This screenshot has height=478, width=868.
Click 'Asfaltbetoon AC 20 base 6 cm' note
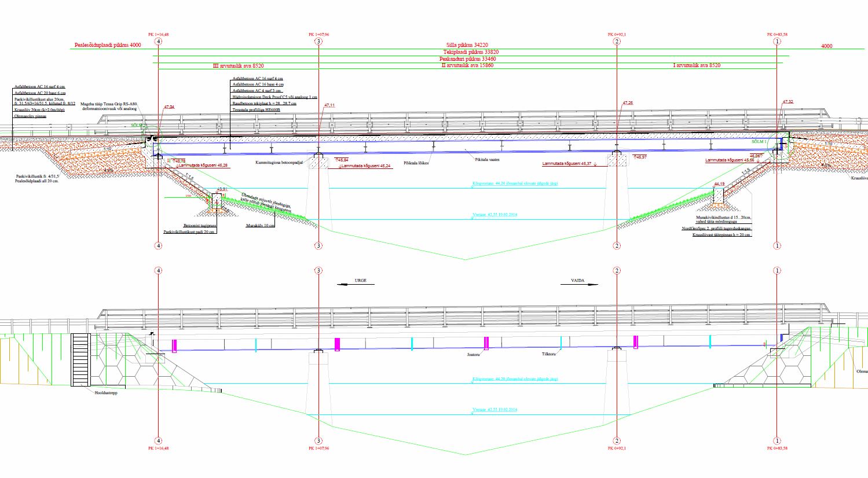click(x=40, y=93)
